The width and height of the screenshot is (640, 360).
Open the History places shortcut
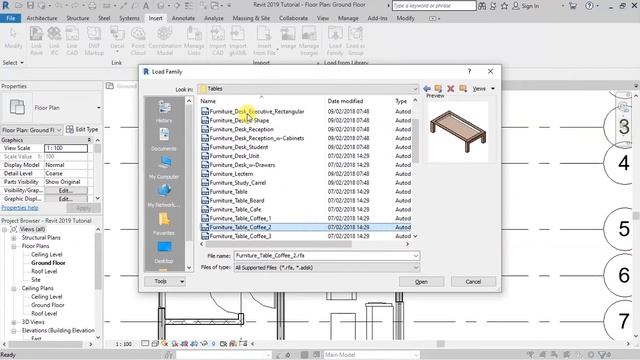coord(164,111)
